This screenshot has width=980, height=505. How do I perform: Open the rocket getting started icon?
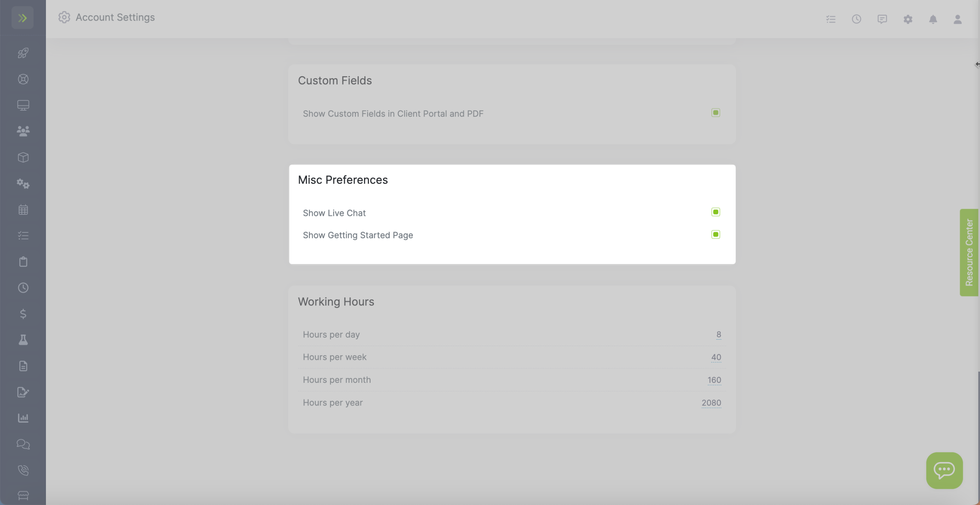tap(23, 53)
